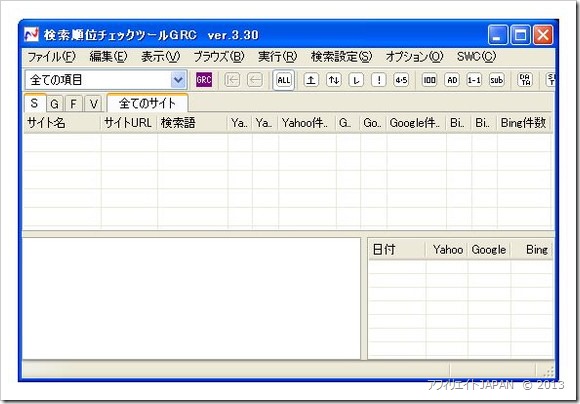Click the 4-5 toolbar icon

click(401, 80)
